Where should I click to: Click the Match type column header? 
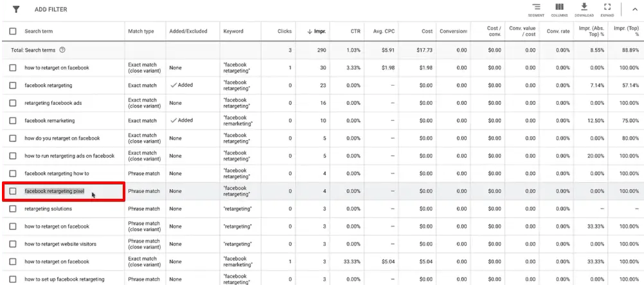click(x=141, y=31)
